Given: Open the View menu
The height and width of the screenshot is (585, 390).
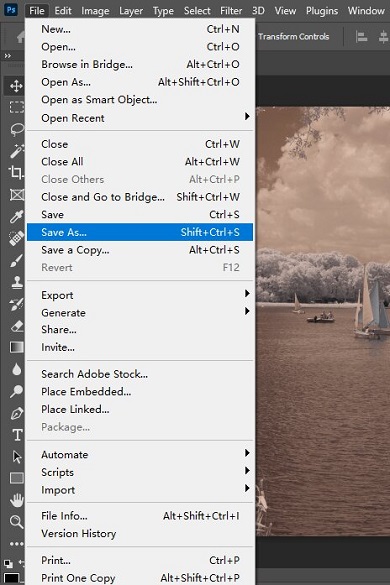Looking at the screenshot, I should pyautogui.click(x=285, y=10).
